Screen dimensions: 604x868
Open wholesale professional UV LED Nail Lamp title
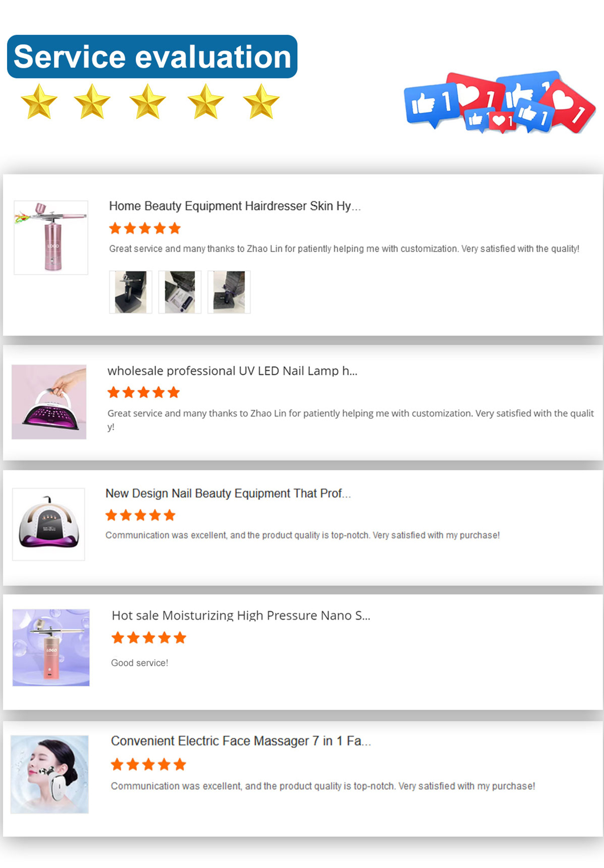[x=232, y=371]
